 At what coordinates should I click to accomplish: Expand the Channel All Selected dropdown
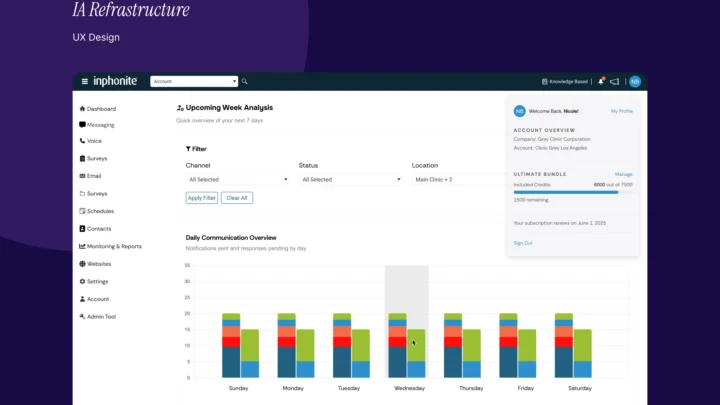tap(237, 180)
